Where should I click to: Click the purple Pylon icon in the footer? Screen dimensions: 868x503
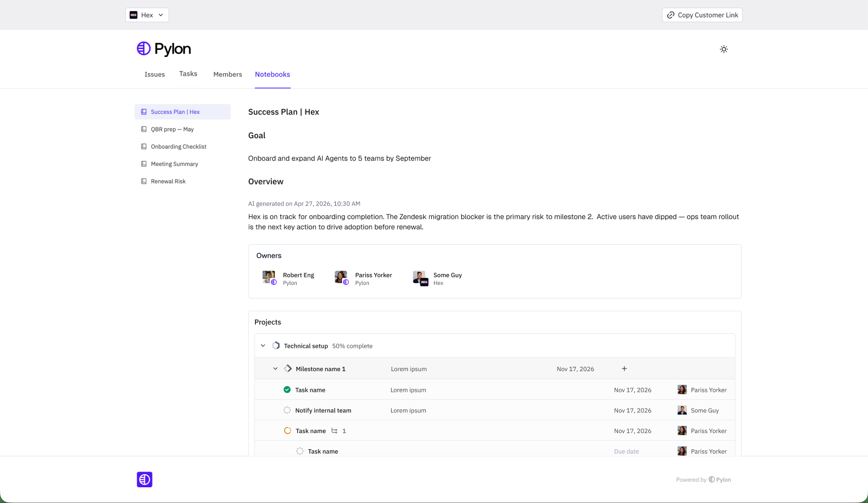(144, 480)
